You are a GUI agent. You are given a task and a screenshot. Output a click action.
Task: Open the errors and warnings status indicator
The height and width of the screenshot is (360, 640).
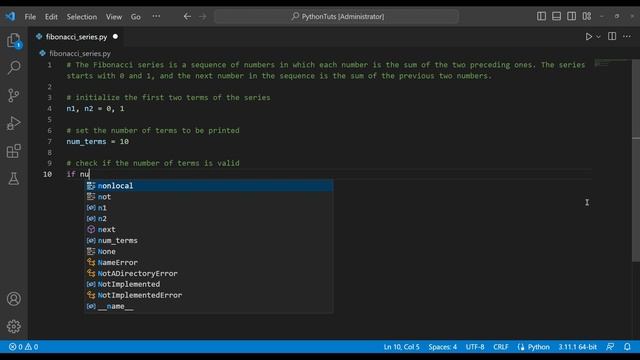click(24, 347)
